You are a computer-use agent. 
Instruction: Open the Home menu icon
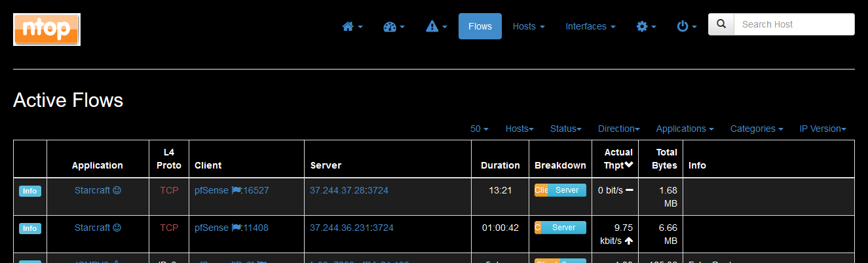point(352,26)
